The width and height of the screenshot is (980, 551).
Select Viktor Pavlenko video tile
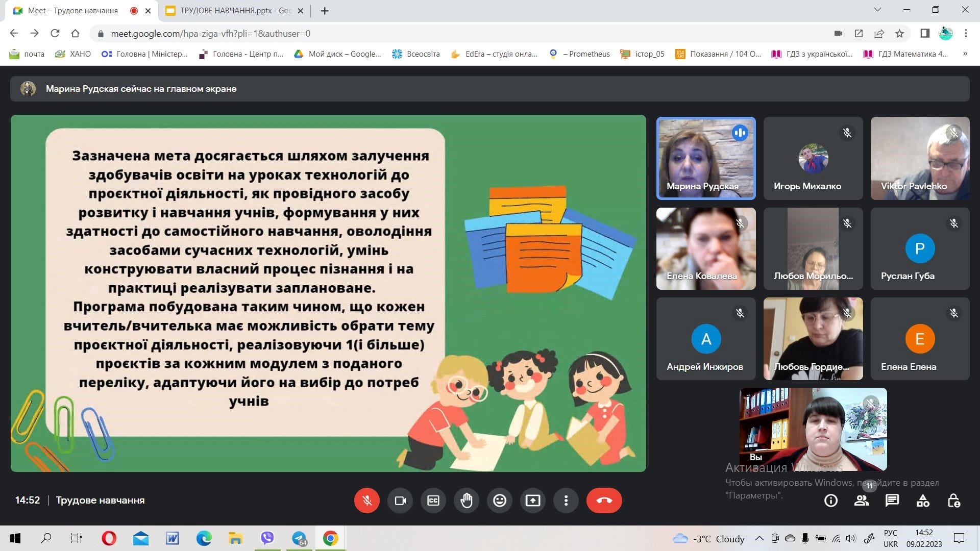pyautogui.click(x=920, y=158)
